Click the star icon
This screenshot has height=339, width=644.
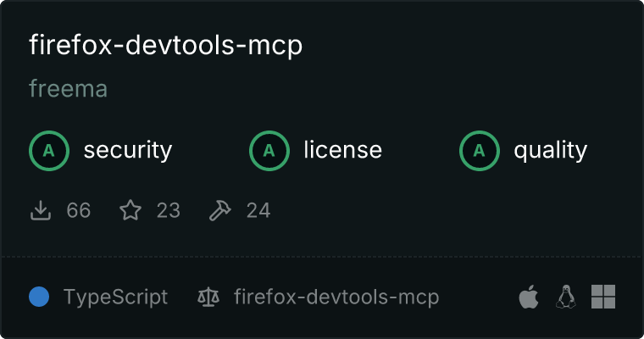coord(130,210)
